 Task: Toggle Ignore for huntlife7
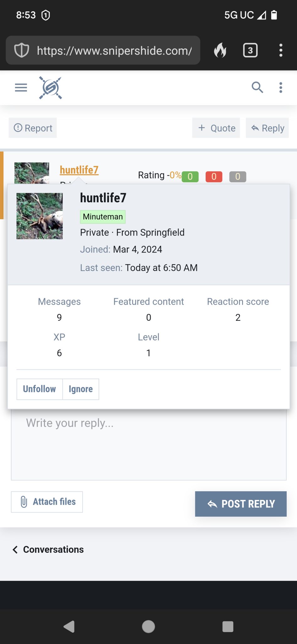click(x=81, y=389)
